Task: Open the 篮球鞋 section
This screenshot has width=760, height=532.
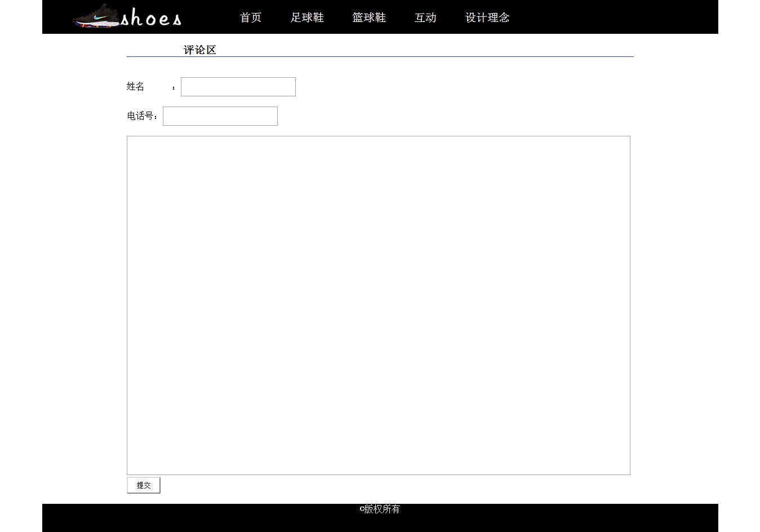Action: (369, 17)
